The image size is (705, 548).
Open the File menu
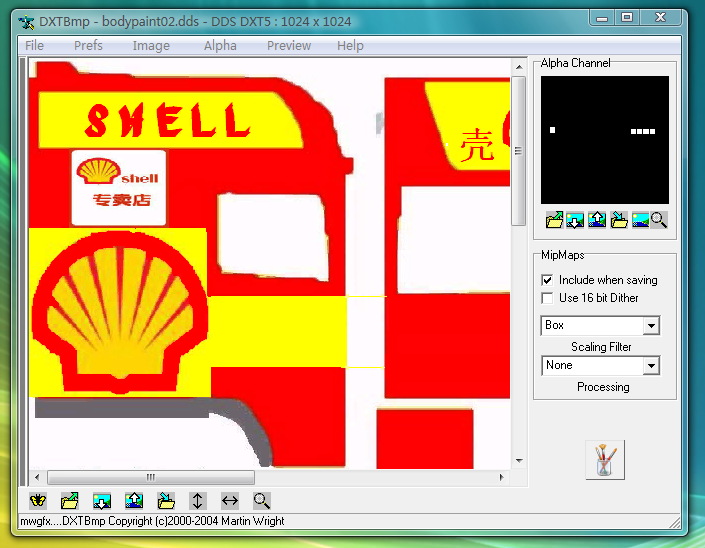pos(35,45)
